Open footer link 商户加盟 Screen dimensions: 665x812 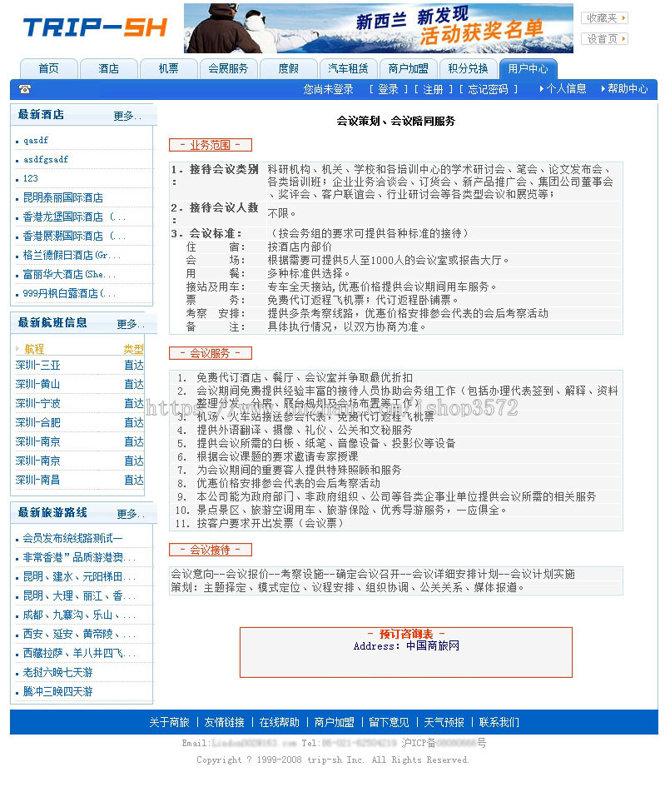click(335, 723)
